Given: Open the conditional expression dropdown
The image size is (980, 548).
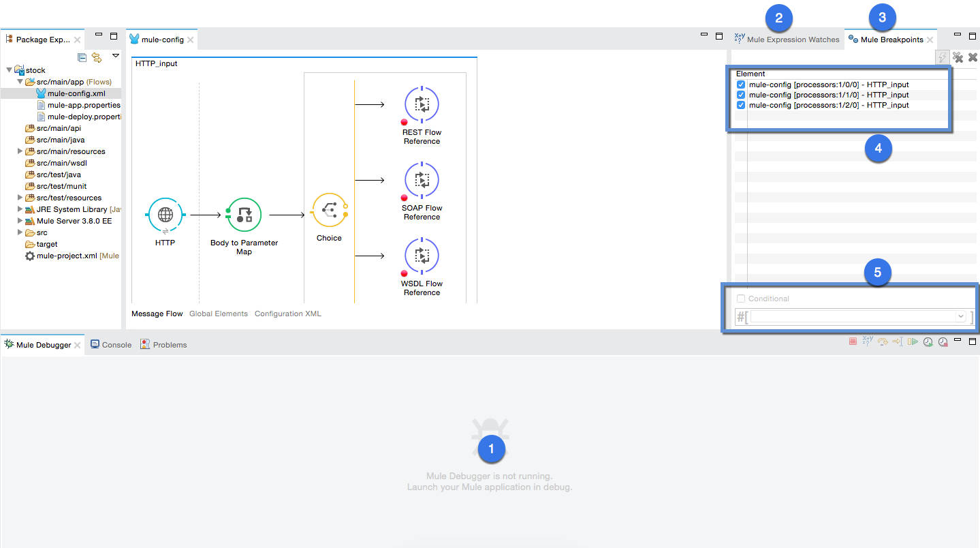Looking at the screenshot, I should [x=960, y=316].
